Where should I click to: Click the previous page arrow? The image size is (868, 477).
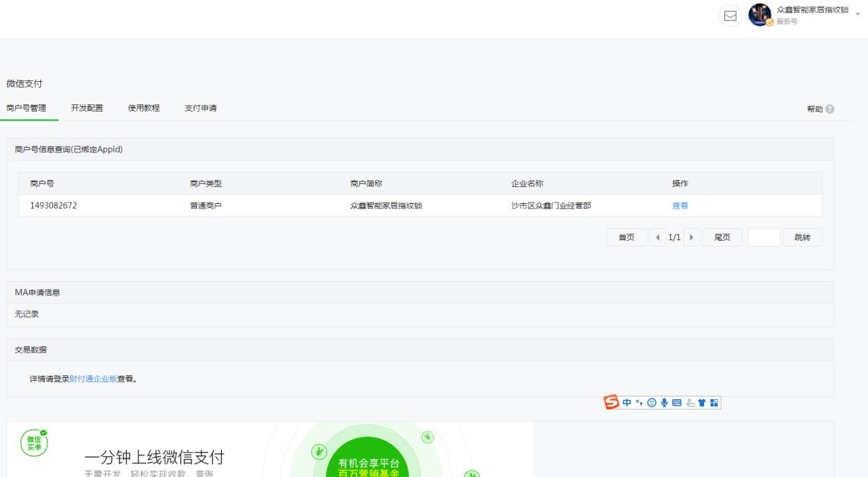pyautogui.click(x=657, y=238)
